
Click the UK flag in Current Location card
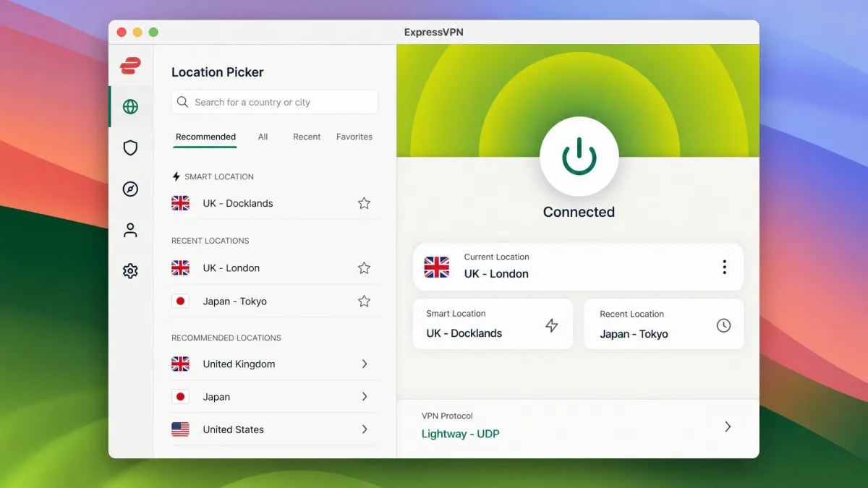tap(436, 267)
